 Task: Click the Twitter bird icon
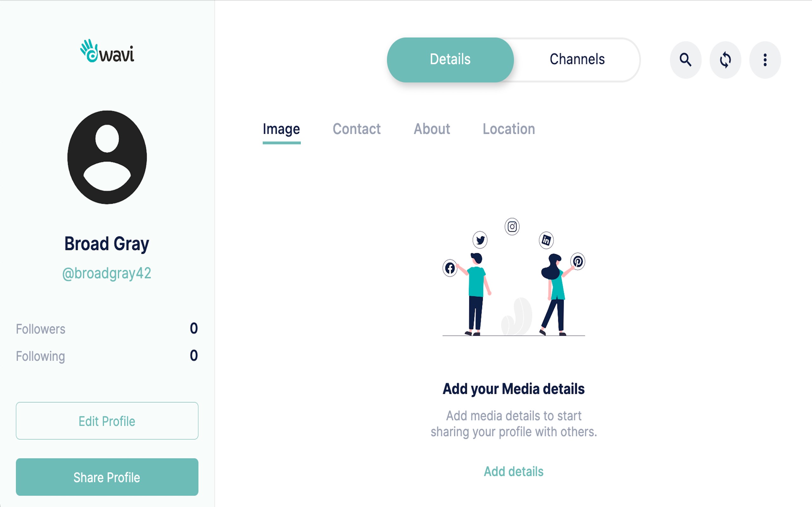pos(480,240)
